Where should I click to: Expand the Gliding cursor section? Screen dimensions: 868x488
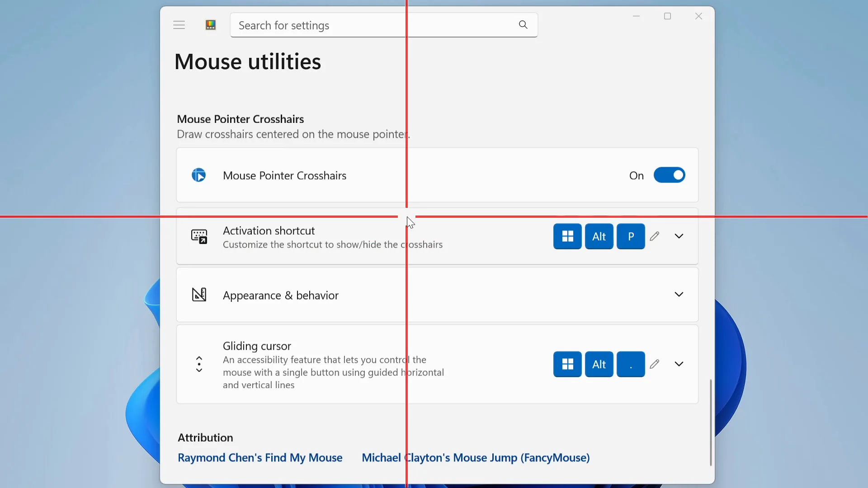[x=679, y=364]
